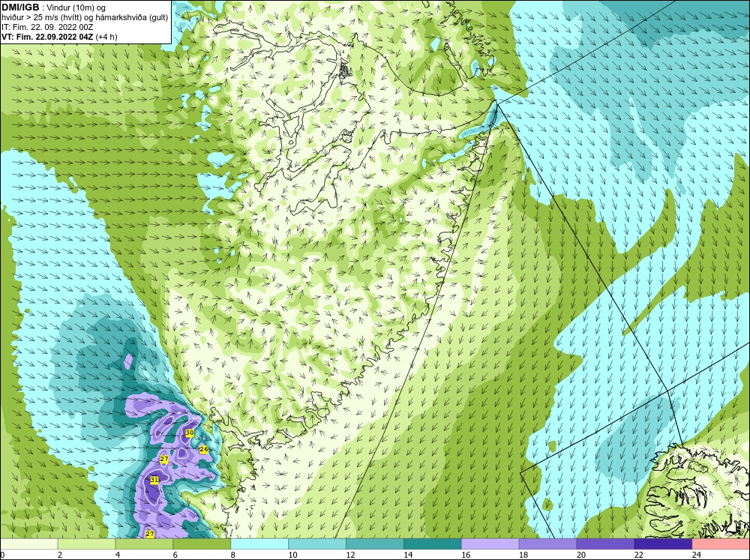The image size is (750, 560).
Task: Select the medium purple 18–20 legend swatch
Action: tap(547, 544)
